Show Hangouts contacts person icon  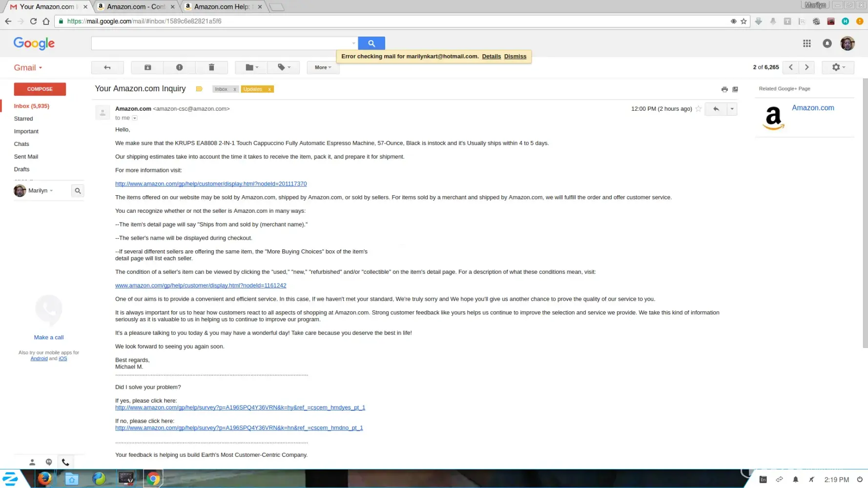coord(32,462)
